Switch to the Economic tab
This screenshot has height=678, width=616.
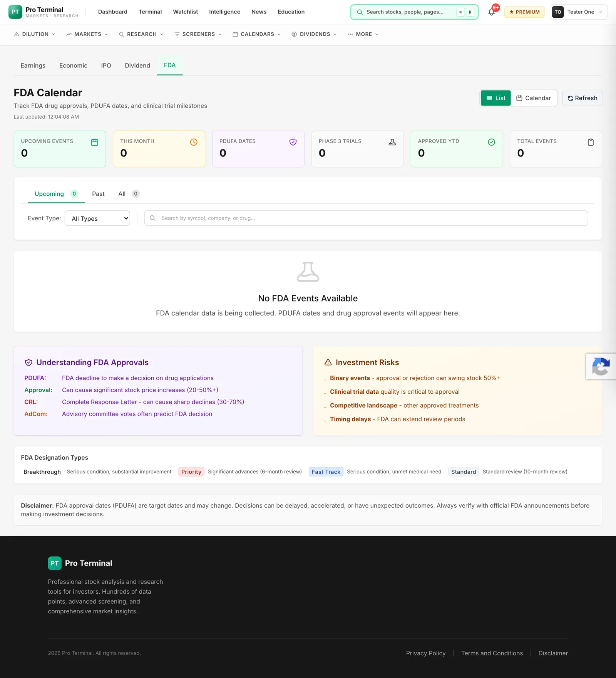(73, 65)
